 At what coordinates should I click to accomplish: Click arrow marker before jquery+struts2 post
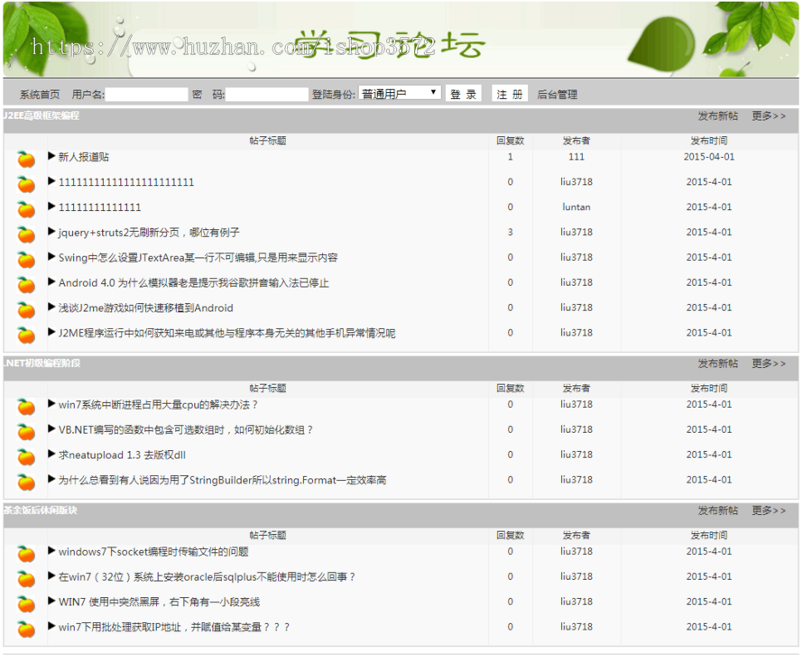click(x=51, y=232)
